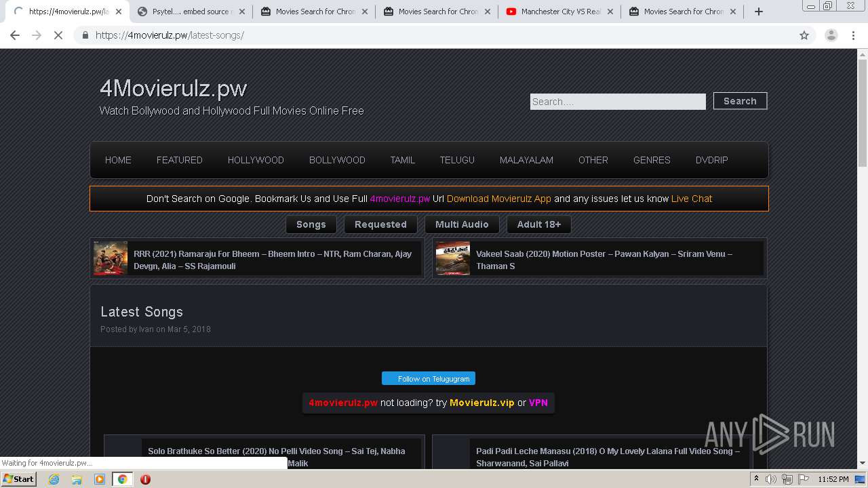Click the VPN link
The image size is (868, 488).
(538, 403)
